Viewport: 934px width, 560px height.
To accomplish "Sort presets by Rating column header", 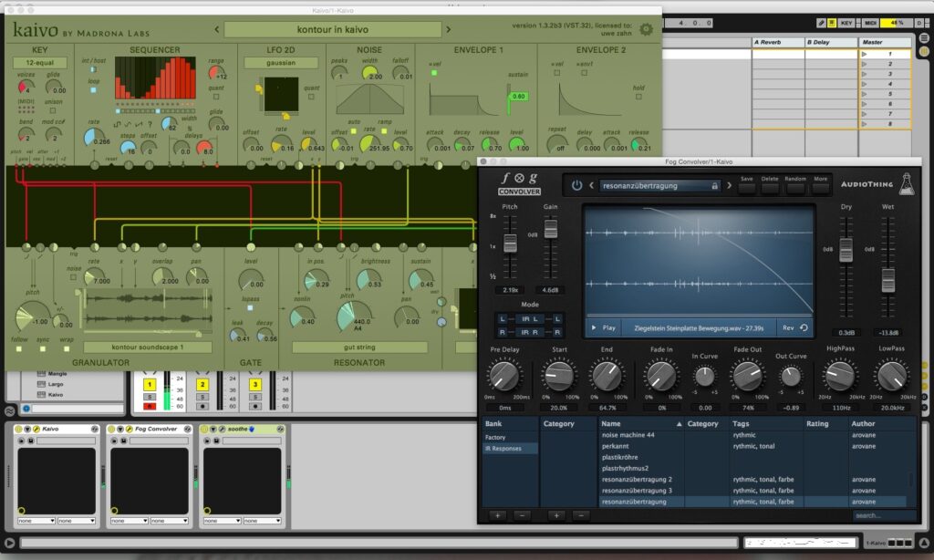I will pyautogui.click(x=825, y=423).
